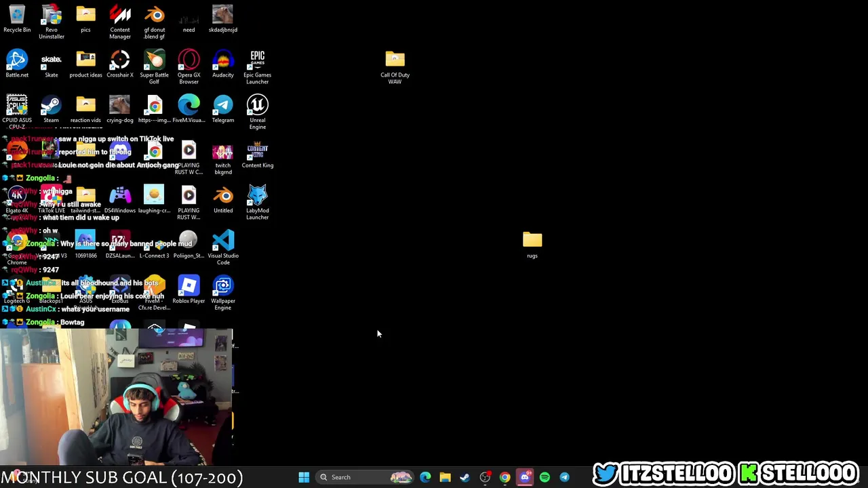Open FiveM Cfx.re Development shortcut
Viewport: 868px width, 488px height.
point(155,293)
